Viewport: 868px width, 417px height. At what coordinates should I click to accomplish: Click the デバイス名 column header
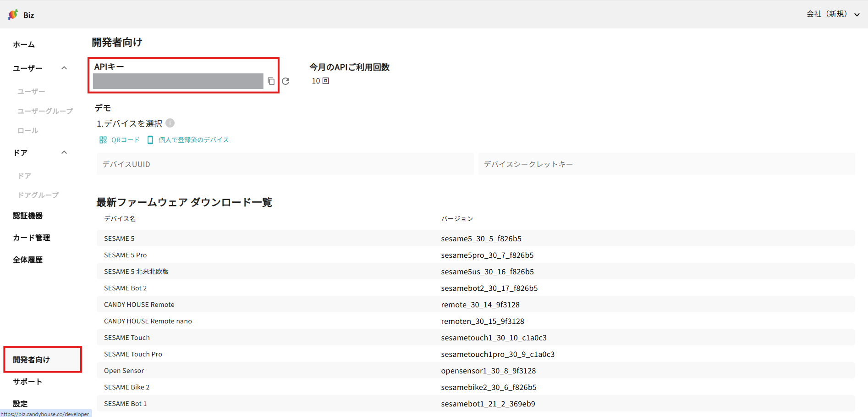point(120,219)
